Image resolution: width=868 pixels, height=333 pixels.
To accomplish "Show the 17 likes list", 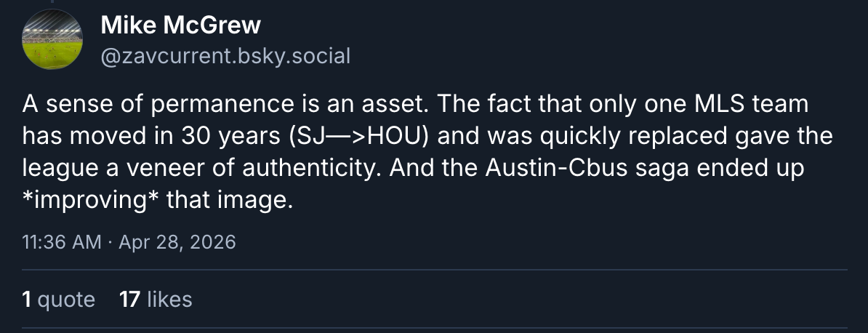I will point(155,299).
